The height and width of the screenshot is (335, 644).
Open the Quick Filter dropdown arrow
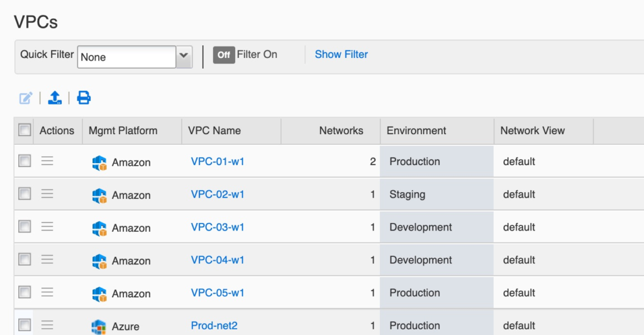[184, 56]
